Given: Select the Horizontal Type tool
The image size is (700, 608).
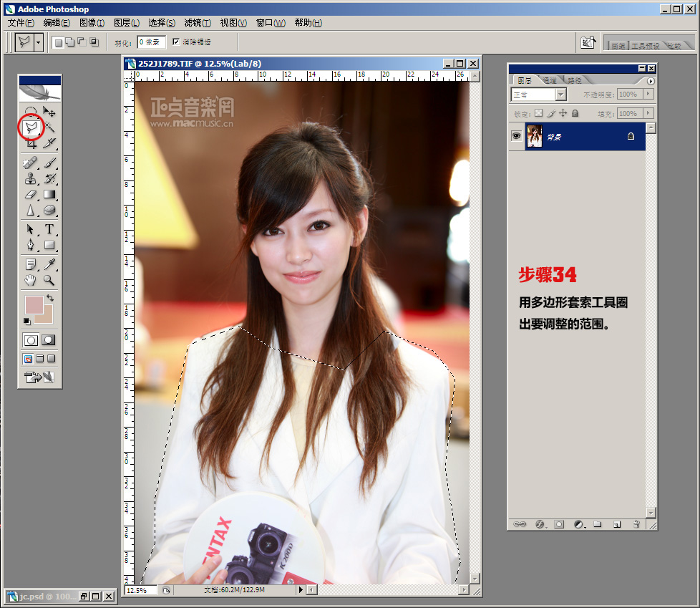Looking at the screenshot, I should pyautogui.click(x=49, y=230).
